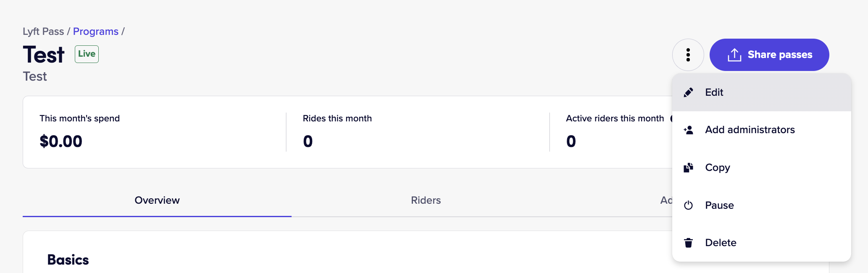The width and height of the screenshot is (868, 273).
Task: Click the info icon after Active riders
Action: [671, 118]
